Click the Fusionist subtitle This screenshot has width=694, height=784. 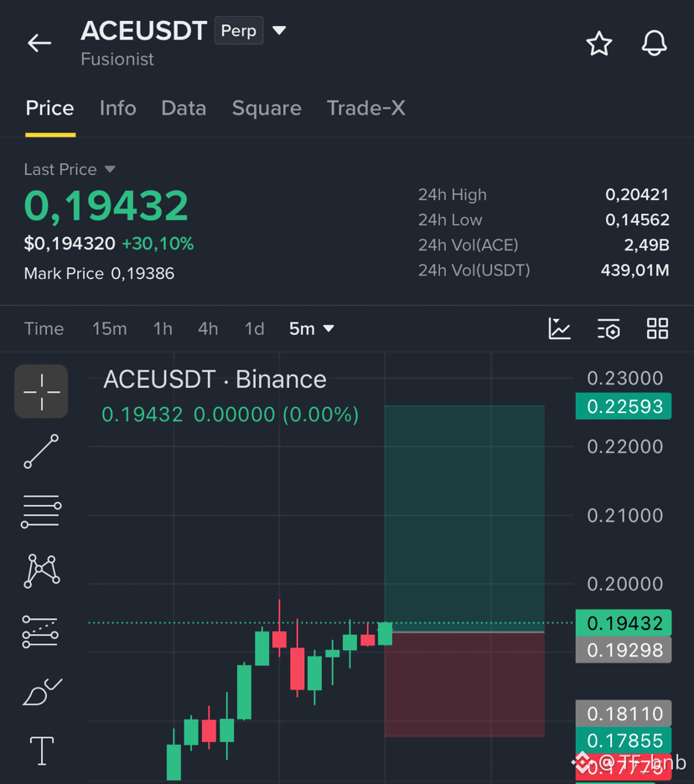tap(117, 59)
